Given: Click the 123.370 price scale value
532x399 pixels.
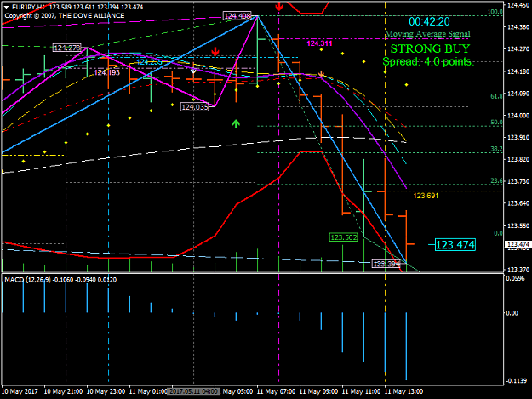Looking at the screenshot, I should point(518,270).
